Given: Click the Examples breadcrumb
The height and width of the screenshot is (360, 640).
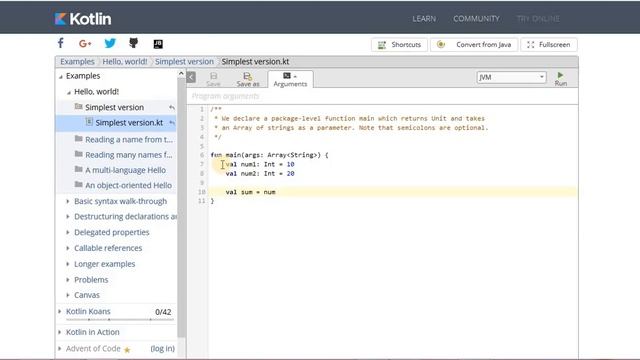Looking at the screenshot, I should [x=77, y=62].
